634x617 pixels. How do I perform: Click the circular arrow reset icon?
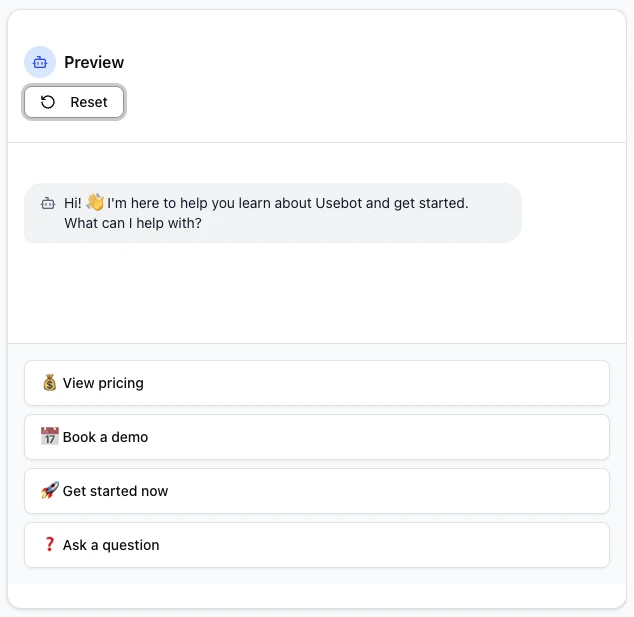tap(47, 102)
